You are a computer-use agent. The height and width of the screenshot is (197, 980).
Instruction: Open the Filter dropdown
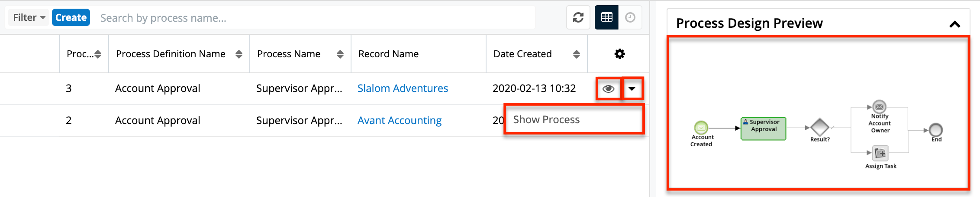[x=29, y=17]
